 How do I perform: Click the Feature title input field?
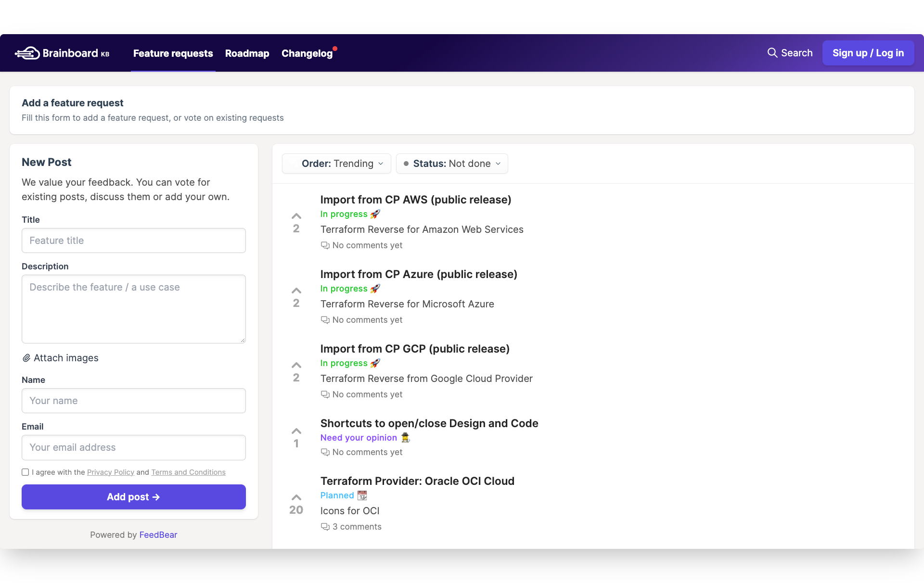tap(134, 241)
